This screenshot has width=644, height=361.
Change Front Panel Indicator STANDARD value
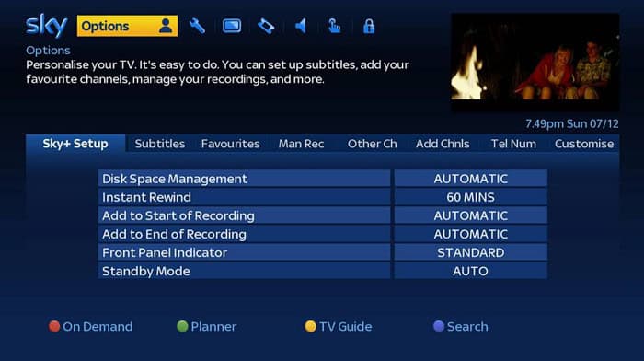tap(471, 252)
